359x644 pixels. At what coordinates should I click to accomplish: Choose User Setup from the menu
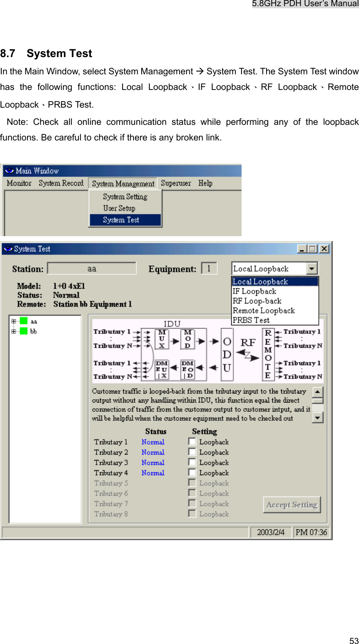click(125, 208)
